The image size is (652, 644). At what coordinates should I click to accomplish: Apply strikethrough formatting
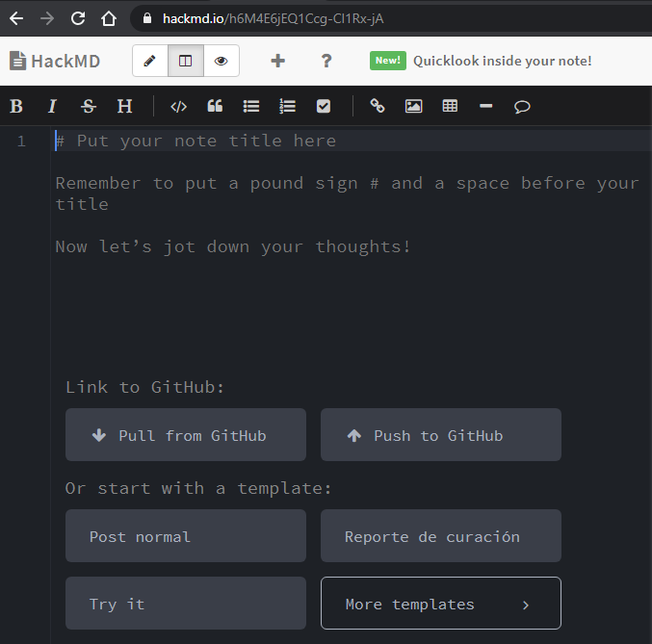tap(89, 107)
